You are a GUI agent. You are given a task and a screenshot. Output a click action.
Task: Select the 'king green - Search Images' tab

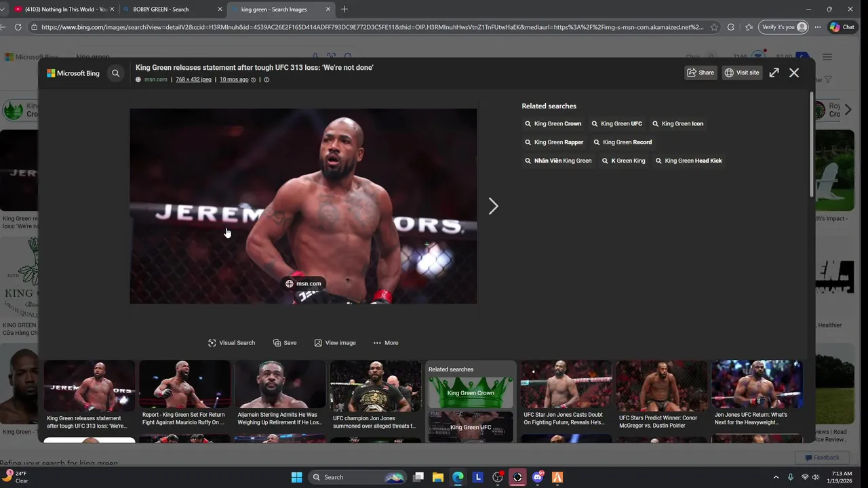(x=281, y=9)
